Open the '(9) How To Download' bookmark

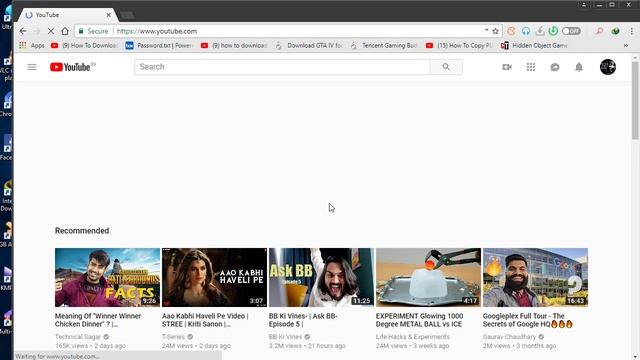pos(84,45)
